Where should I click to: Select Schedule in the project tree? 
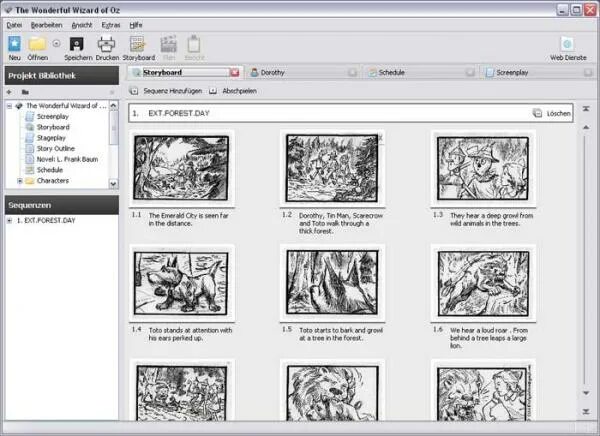[x=50, y=170]
